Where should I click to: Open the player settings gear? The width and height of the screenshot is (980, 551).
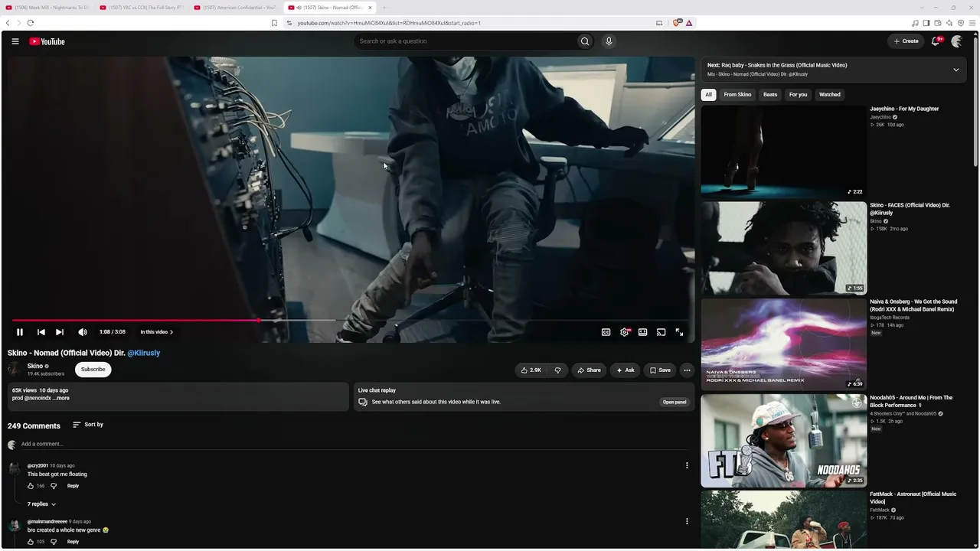(x=625, y=332)
